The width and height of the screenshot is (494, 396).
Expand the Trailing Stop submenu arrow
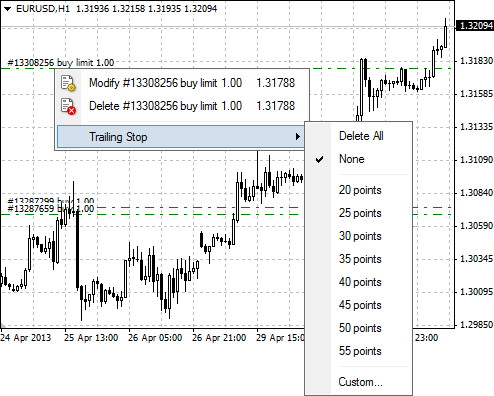(x=298, y=137)
